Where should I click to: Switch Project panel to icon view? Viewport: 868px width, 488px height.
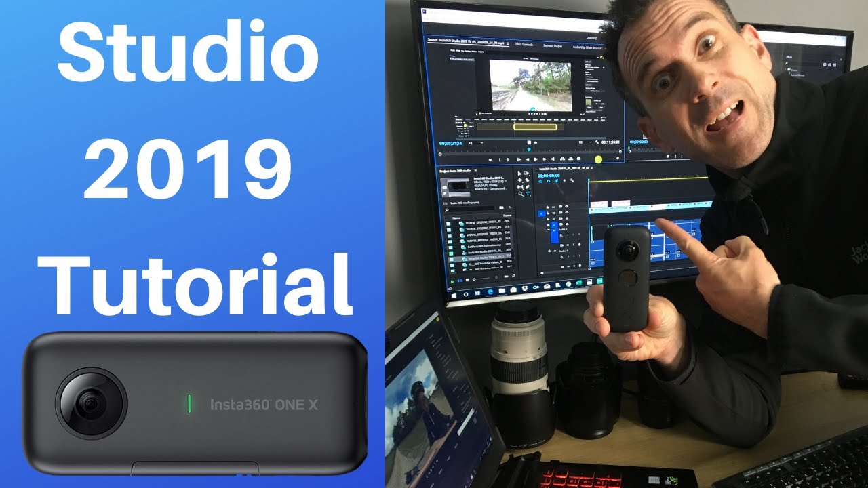click(467, 280)
